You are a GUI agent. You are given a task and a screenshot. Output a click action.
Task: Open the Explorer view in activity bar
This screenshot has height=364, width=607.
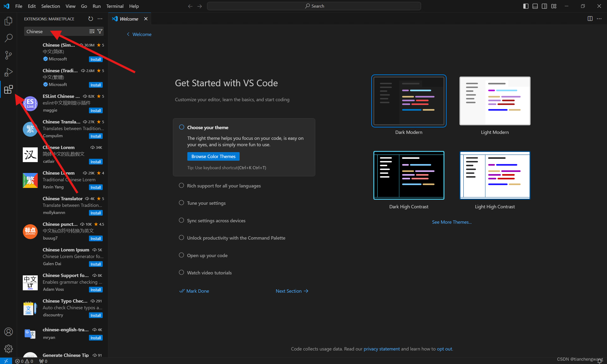pos(8,21)
